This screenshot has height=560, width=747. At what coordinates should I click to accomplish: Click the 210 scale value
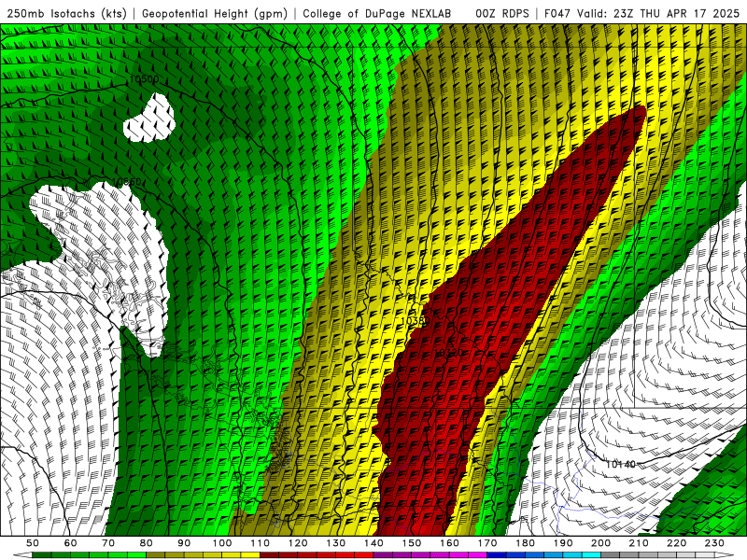[x=639, y=543]
